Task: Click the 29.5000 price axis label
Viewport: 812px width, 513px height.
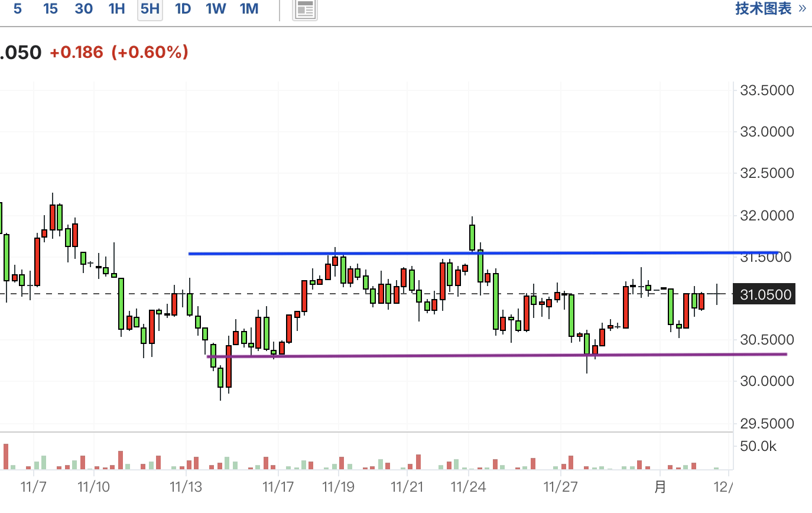Action: [x=766, y=424]
